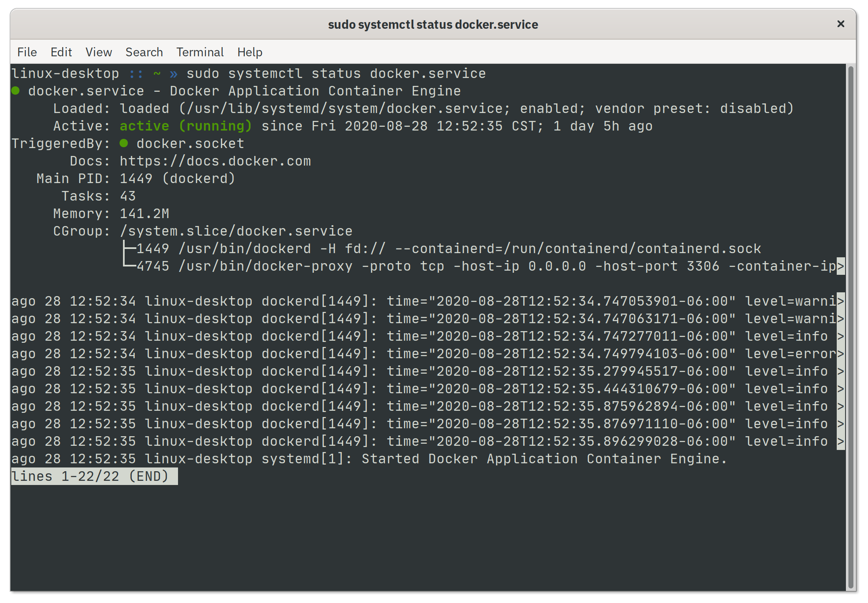This screenshot has height=603, width=868.
Task: Click 'Main PID: 1449 (dockerd)' text
Action: [136, 178]
